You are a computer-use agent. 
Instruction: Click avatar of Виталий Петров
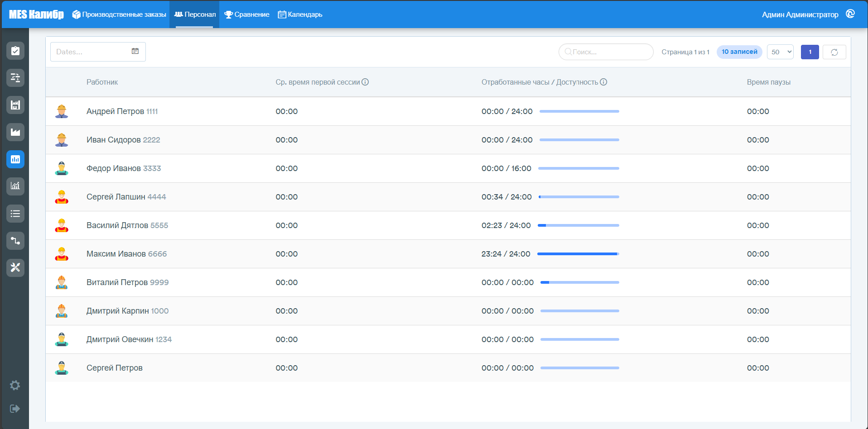point(62,282)
